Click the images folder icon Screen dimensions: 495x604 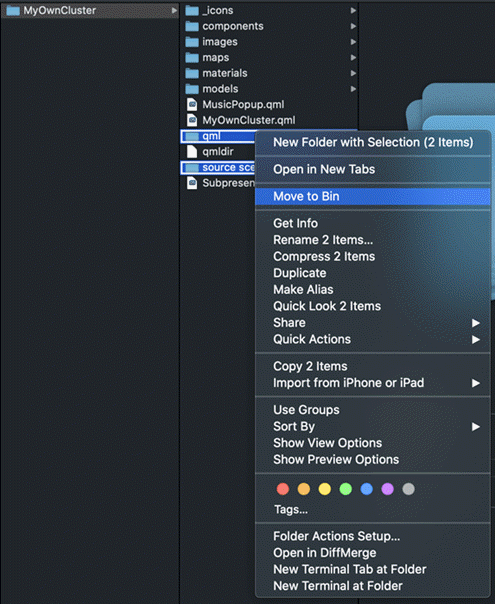[x=192, y=42]
